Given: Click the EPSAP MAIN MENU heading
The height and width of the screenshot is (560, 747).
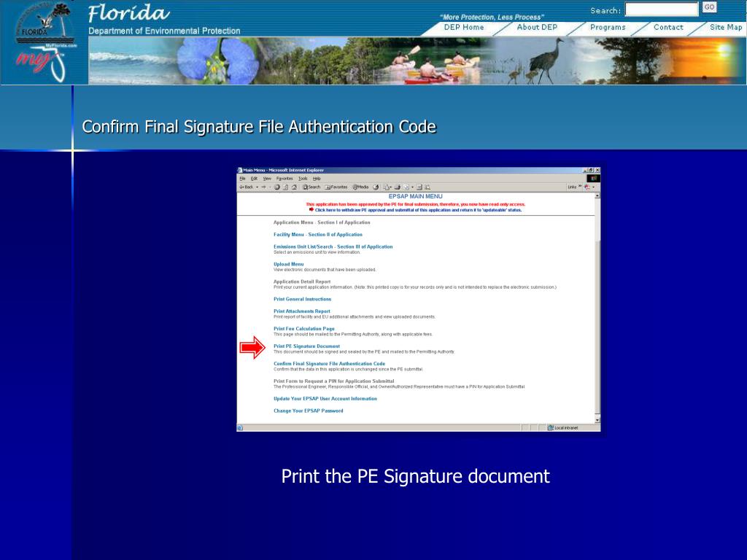Looking at the screenshot, I should (415, 196).
